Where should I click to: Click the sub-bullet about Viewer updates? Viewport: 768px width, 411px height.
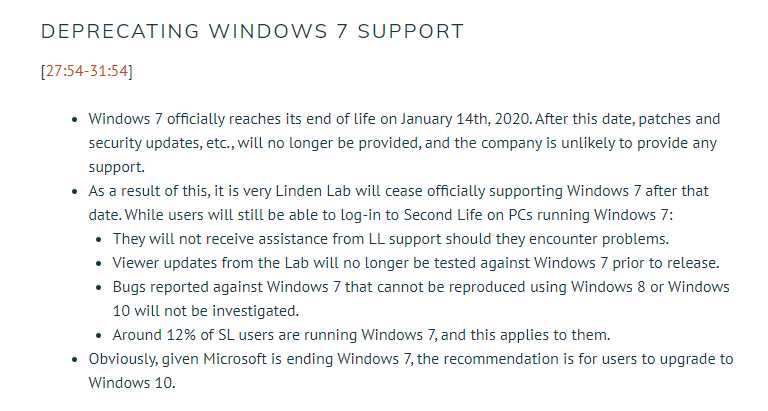pyautogui.click(x=416, y=263)
